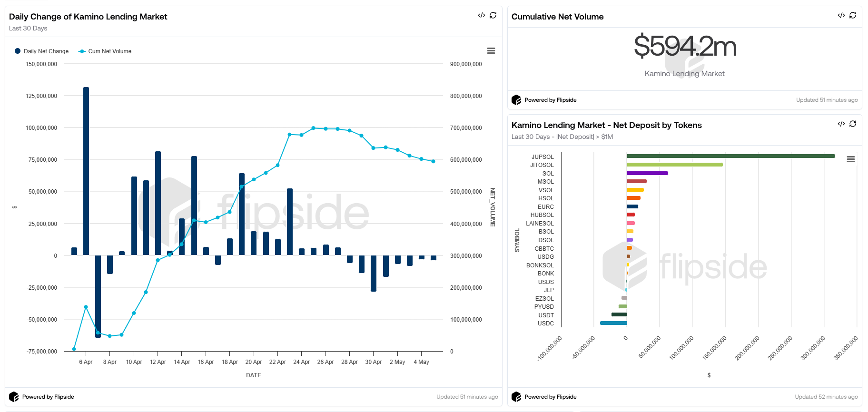Viewport: 868px width, 412px height.
Task: Click Powered by Flipside in Net Deposit footer
Action: tap(550, 397)
